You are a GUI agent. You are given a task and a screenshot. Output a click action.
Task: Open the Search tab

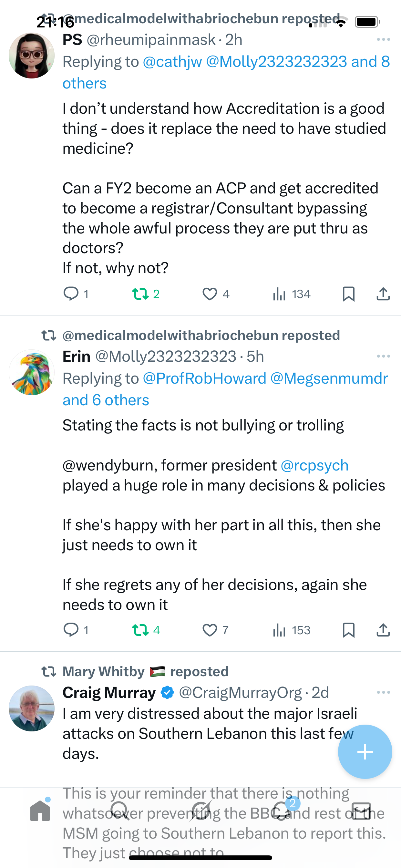click(x=120, y=811)
